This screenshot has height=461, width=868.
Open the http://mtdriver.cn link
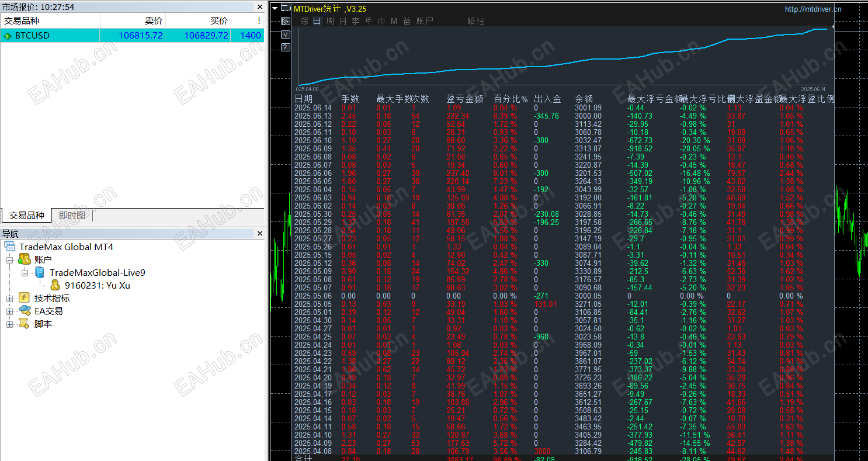[x=813, y=9]
